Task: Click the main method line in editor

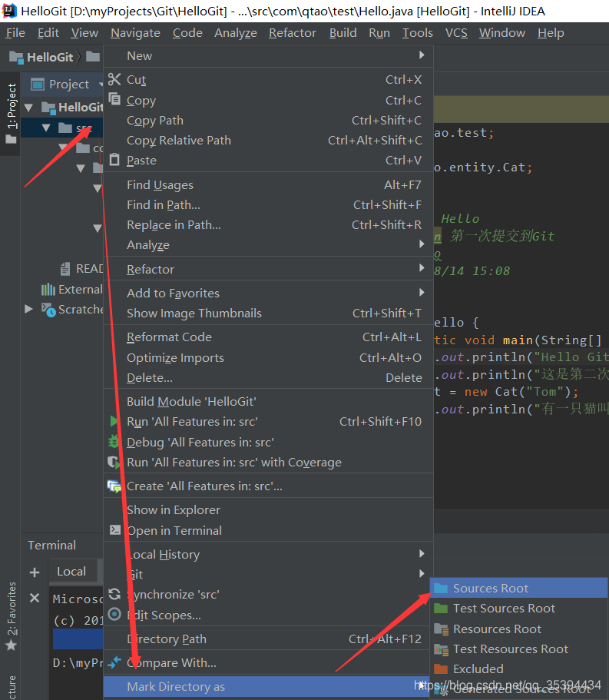Action: 521,340
